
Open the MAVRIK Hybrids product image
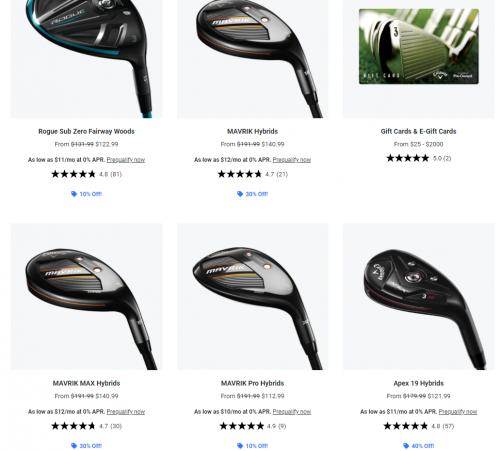coord(252,59)
